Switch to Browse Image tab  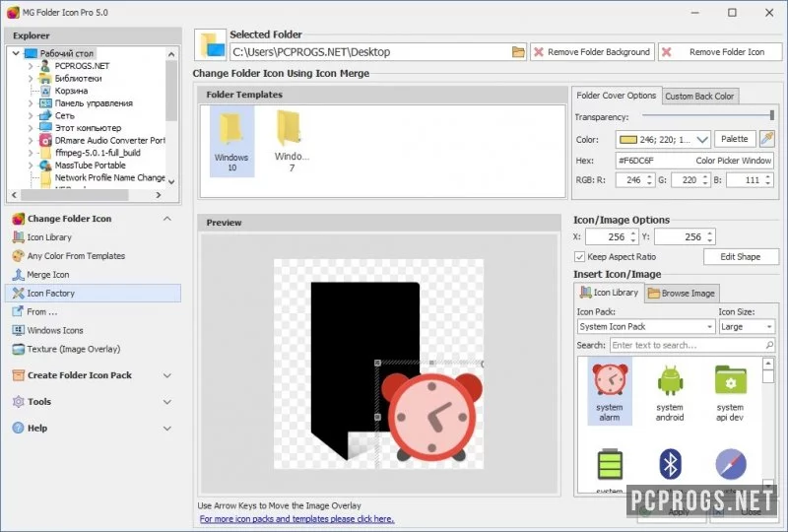tap(682, 294)
